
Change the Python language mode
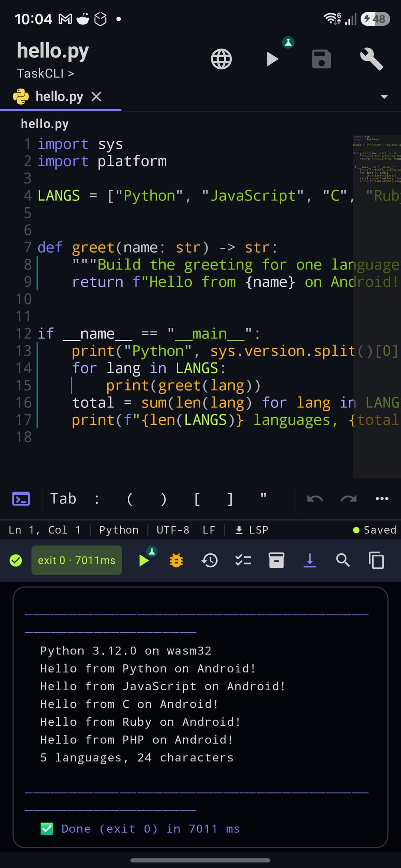[119, 530]
